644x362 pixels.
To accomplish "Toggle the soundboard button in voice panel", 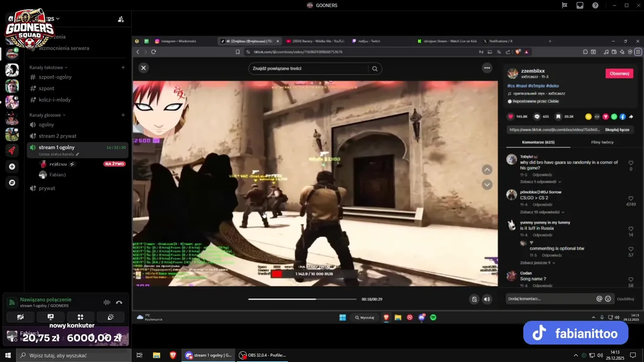I will (x=111, y=317).
